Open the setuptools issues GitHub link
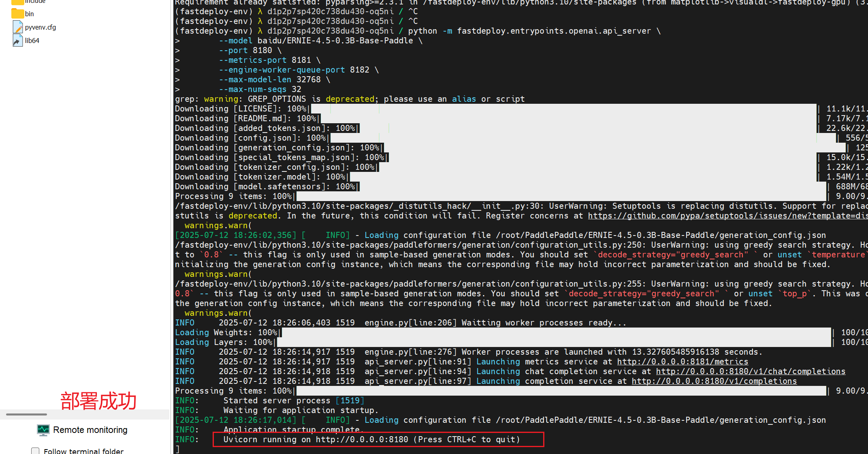Image resolution: width=868 pixels, height=454 pixels. pyautogui.click(x=728, y=216)
